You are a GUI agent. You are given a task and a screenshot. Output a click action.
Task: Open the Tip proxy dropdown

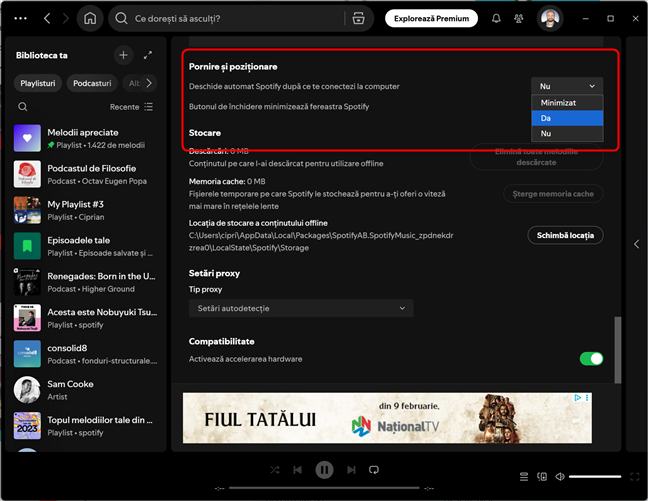[301, 308]
